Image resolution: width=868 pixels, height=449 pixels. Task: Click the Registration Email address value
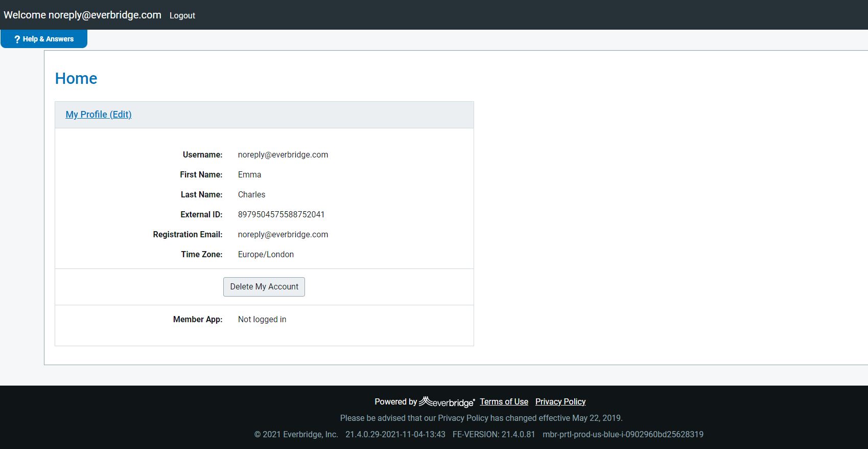(x=283, y=235)
